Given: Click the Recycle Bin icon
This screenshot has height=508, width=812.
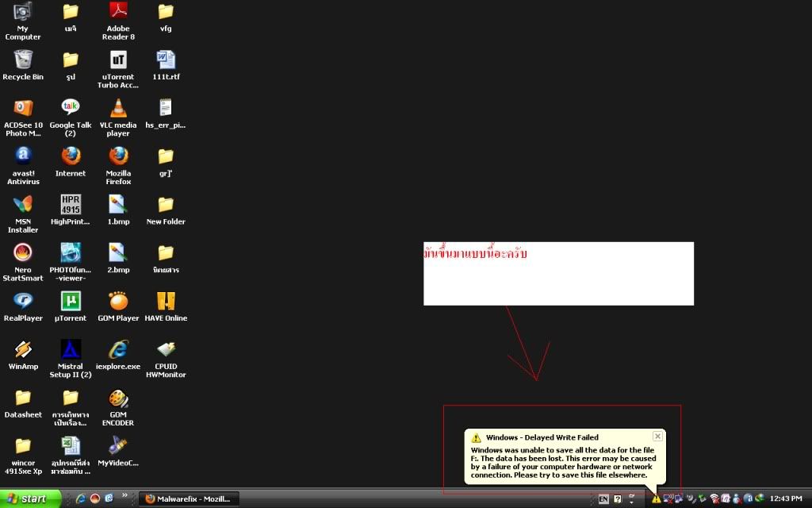Looking at the screenshot, I should pyautogui.click(x=23, y=60).
